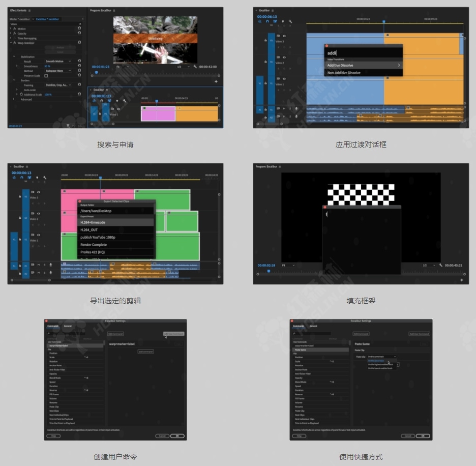Enable the Preserve Scale checkbox
Screen dimensions: 476x466
pyautogui.click(x=46, y=76)
